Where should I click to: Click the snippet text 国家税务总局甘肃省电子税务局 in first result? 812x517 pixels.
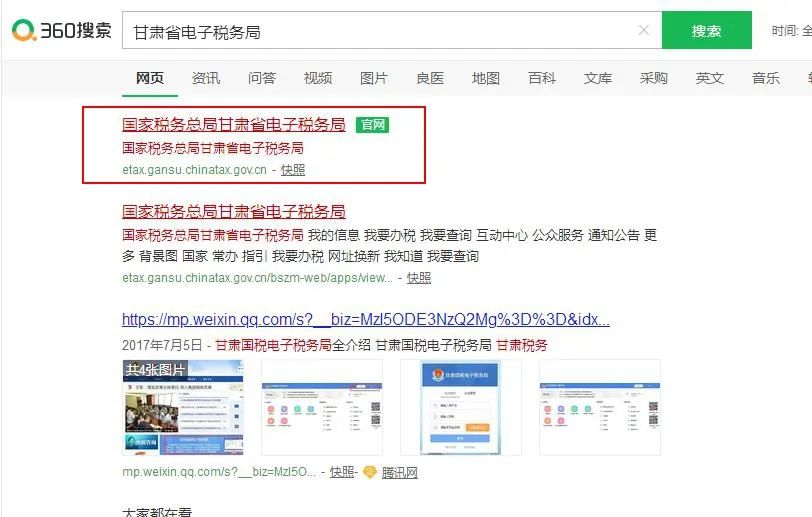213,148
